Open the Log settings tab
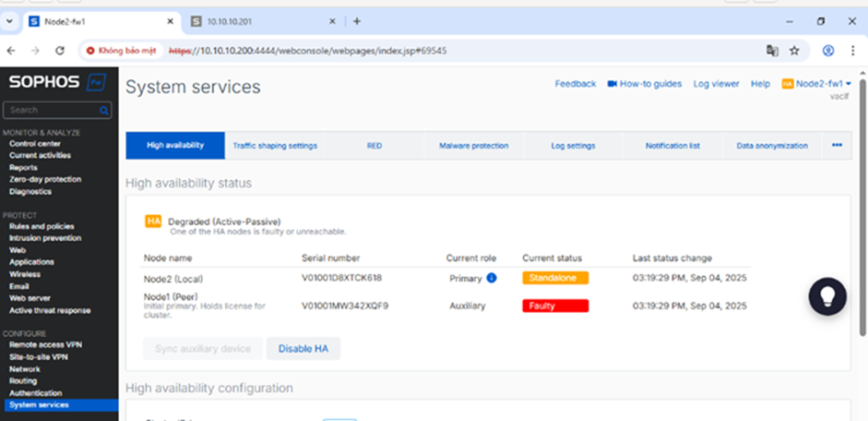The image size is (868, 421). [x=573, y=146]
